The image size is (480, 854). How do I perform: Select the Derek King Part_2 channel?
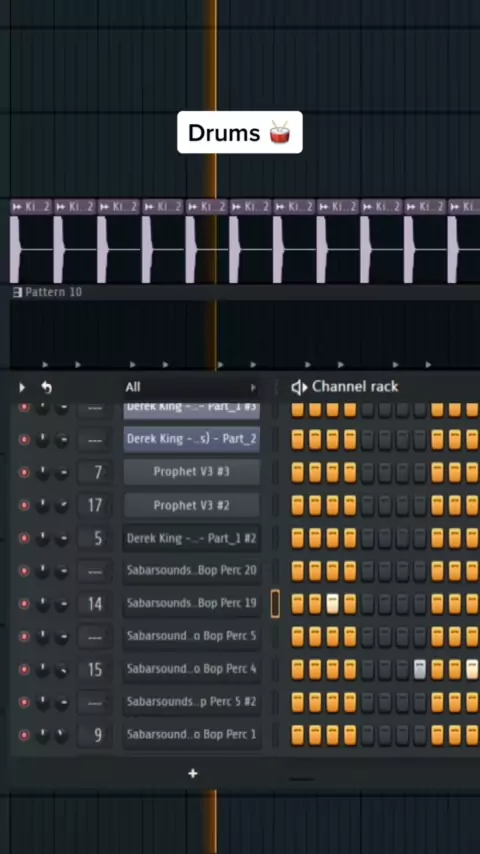click(191, 439)
